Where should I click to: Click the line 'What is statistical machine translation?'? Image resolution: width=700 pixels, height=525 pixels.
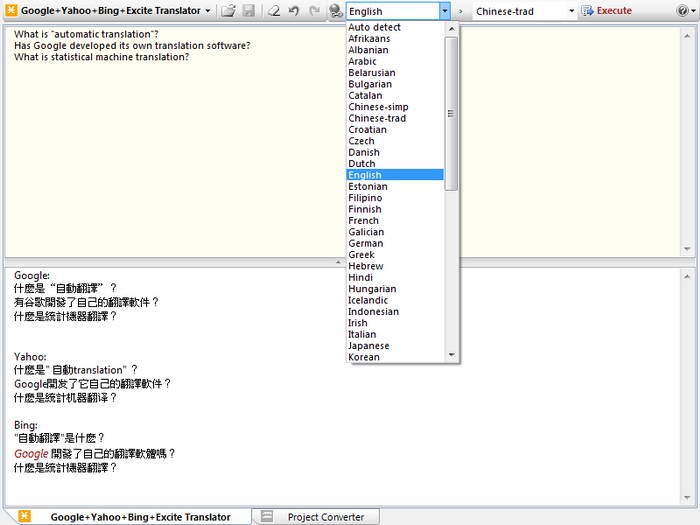click(102, 57)
